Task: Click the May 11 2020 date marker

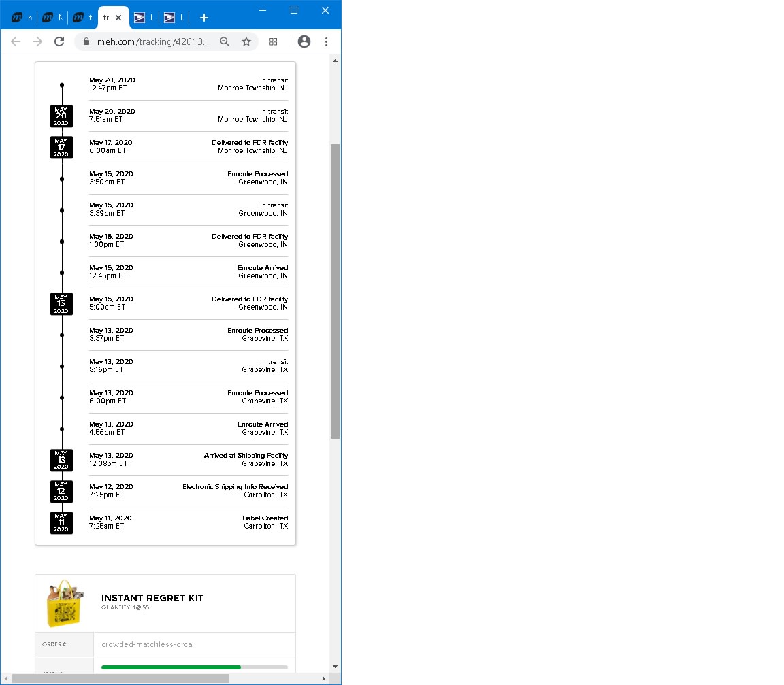Action: click(x=61, y=522)
